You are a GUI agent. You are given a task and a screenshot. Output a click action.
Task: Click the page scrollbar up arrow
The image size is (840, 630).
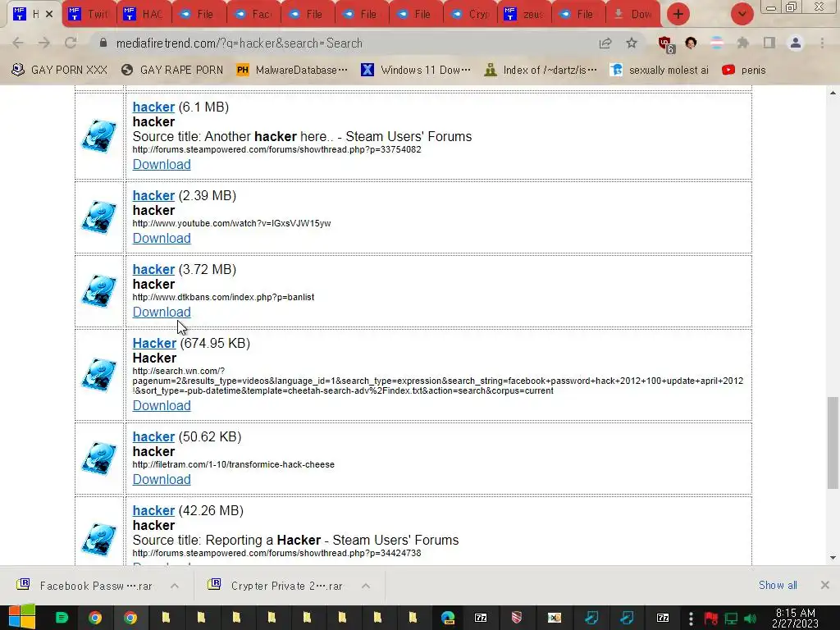[x=833, y=93]
